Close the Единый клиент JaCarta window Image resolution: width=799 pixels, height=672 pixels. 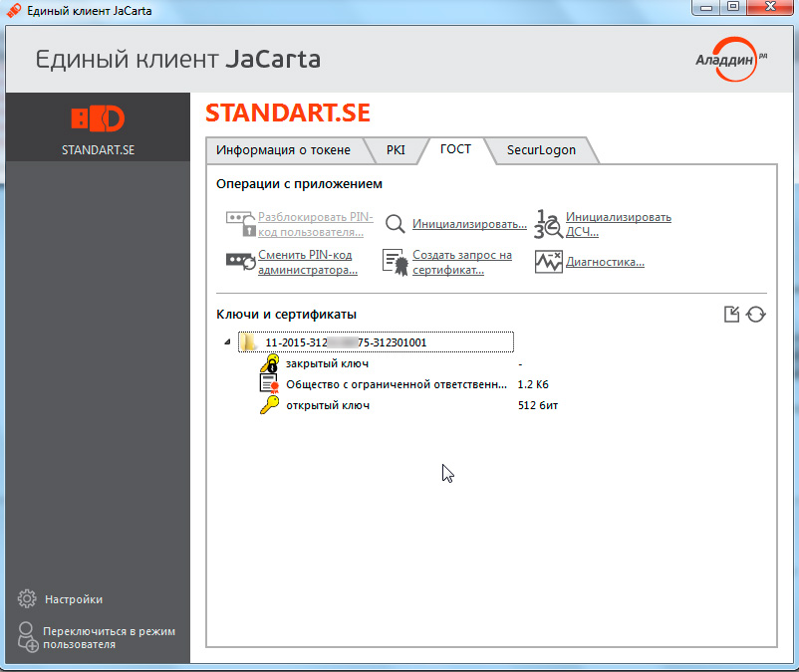[771, 7]
